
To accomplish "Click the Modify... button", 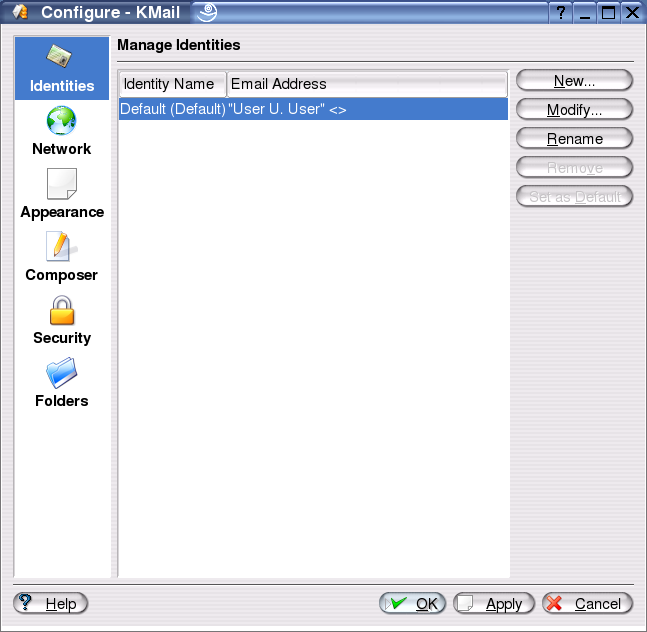I will 574,109.
